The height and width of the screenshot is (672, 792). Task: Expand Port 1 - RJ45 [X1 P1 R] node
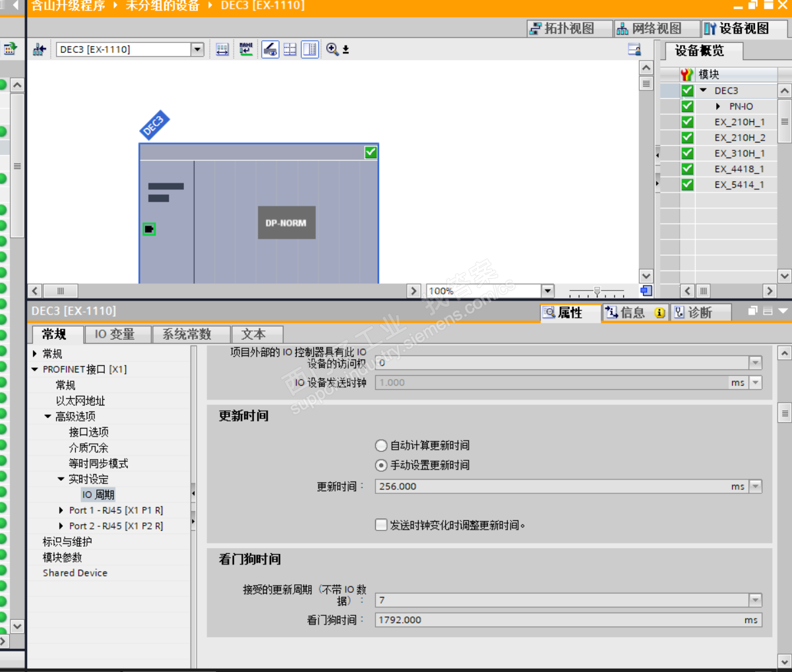pyautogui.click(x=61, y=510)
